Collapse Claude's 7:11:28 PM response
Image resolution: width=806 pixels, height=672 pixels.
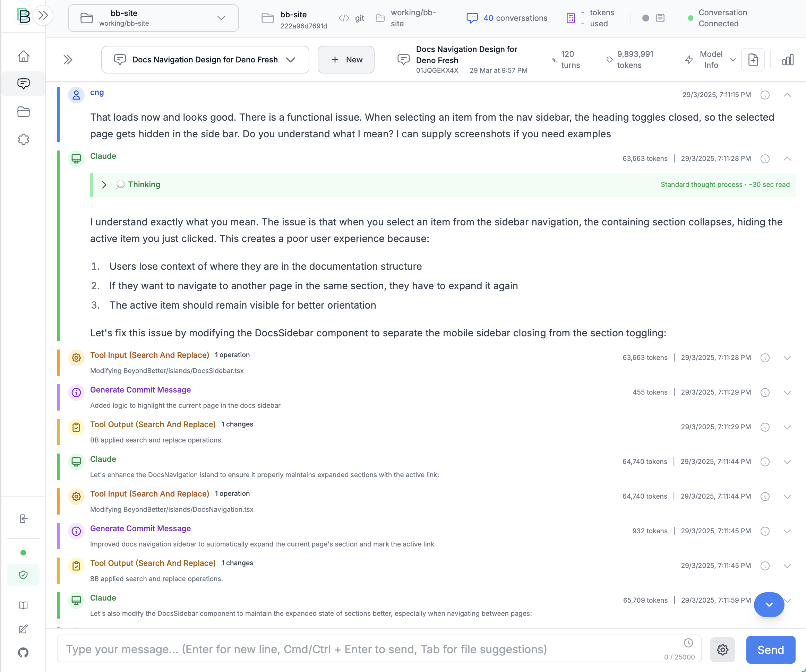[x=787, y=158]
